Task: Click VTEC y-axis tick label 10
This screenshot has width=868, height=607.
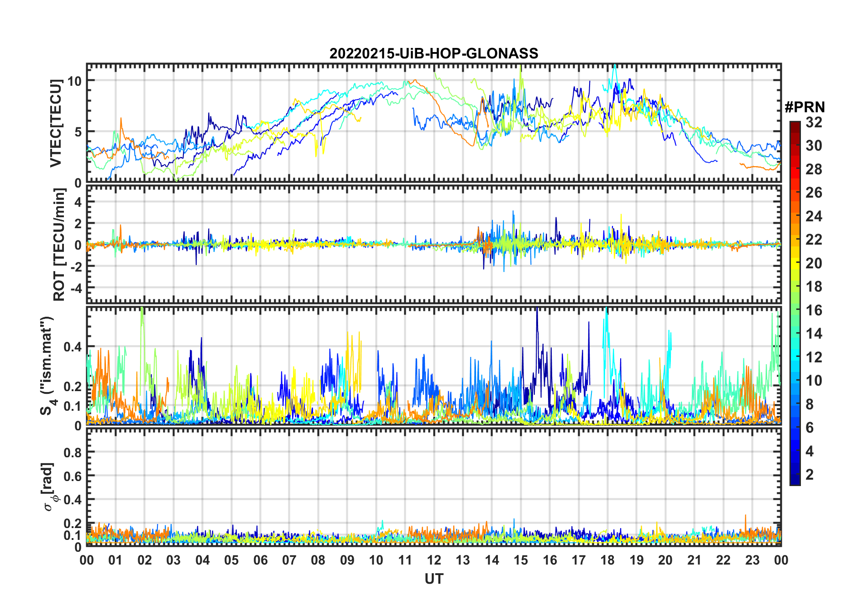Action: [74, 81]
